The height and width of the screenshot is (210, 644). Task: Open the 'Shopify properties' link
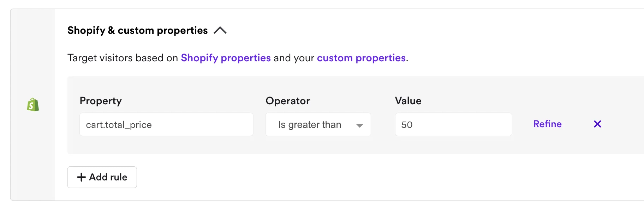click(x=226, y=58)
